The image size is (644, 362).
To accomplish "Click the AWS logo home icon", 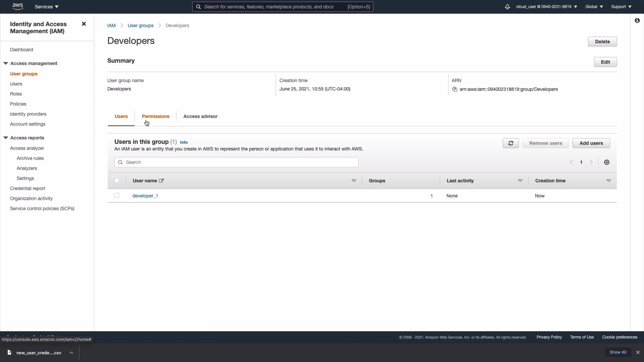I will pyautogui.click(x=17, y=6).
